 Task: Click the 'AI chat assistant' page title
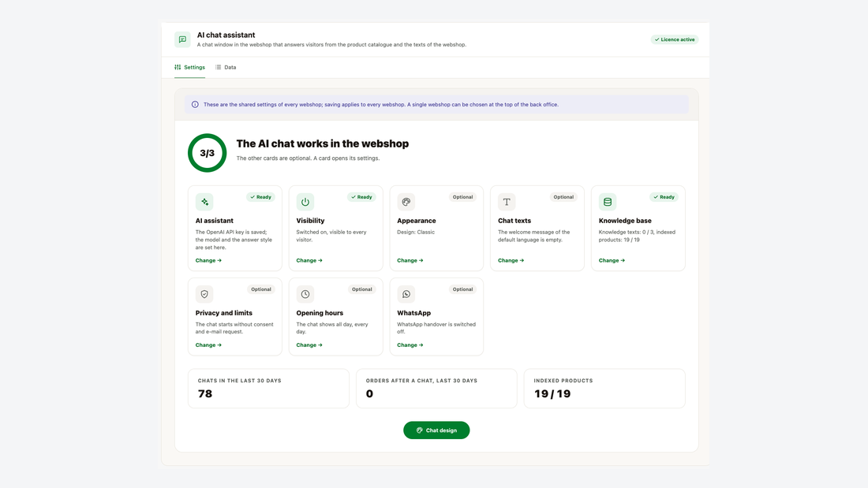pos(226,35)
